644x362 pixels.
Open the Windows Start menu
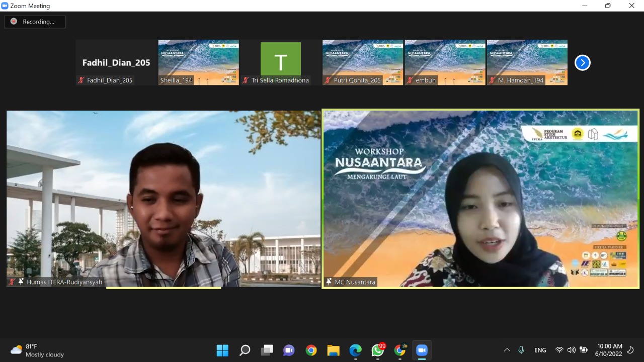point(222,350)
